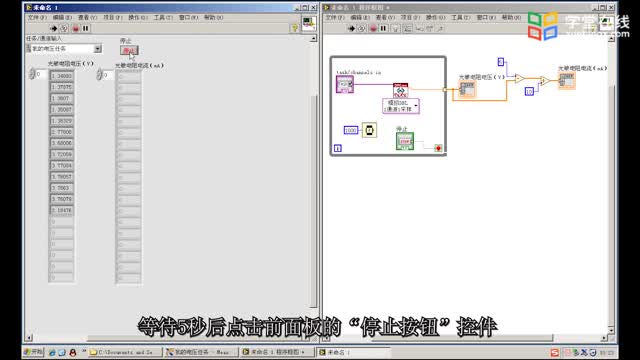Screen dimensions: 640x360
Task: Click the block diagram vertical scrollbar down arrow
Action: click(611, 329)
